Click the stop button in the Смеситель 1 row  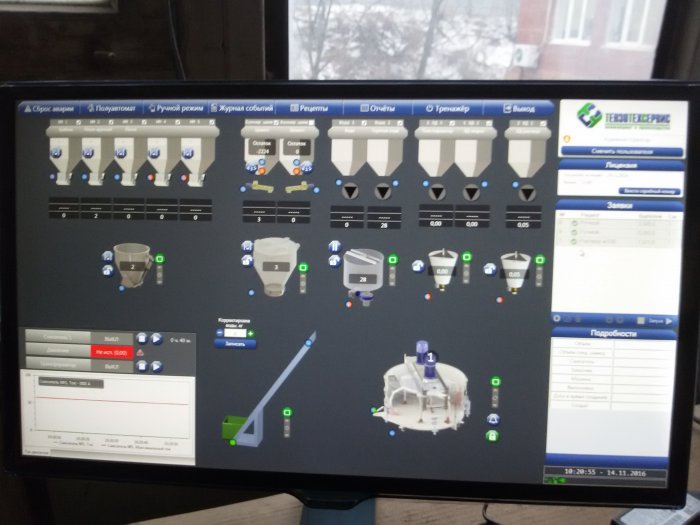click(x=142, y=338)
